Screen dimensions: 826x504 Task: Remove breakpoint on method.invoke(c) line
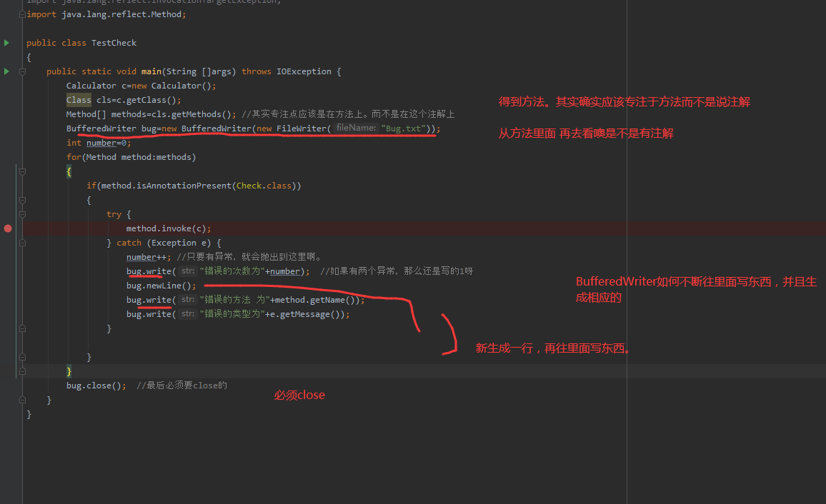click(x=8, y=228)
